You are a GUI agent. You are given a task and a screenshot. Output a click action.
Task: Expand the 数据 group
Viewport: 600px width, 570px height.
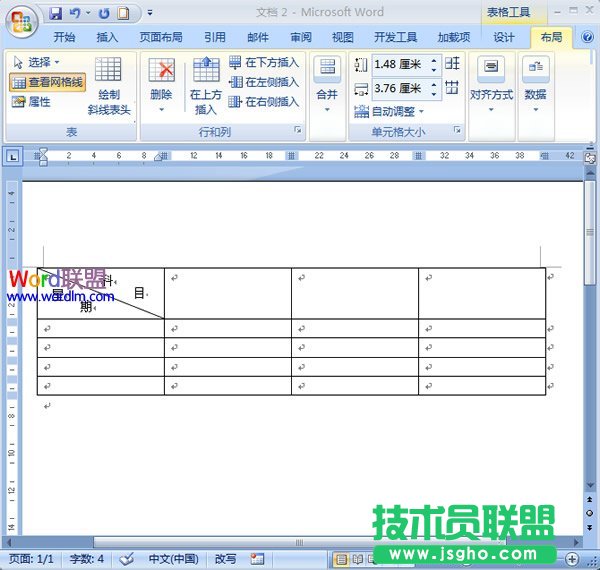pyautogui.click(x=536, y=86)
